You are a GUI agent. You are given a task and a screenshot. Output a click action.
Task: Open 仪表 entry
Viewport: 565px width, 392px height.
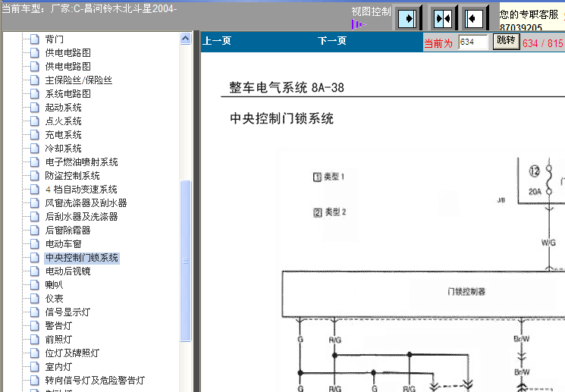(x=54, y=299)
